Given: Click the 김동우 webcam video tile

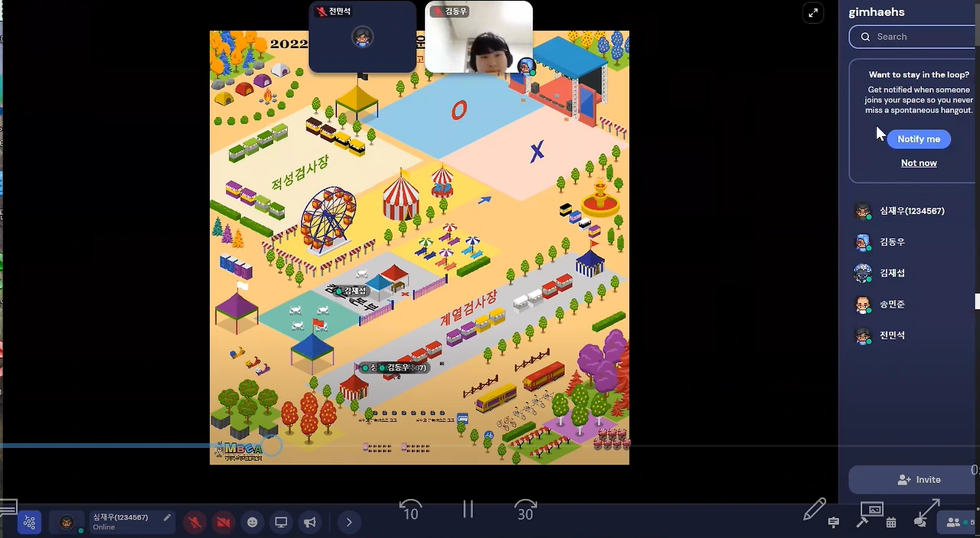Looking at the screenshot, I should click(x=479, y=37).
